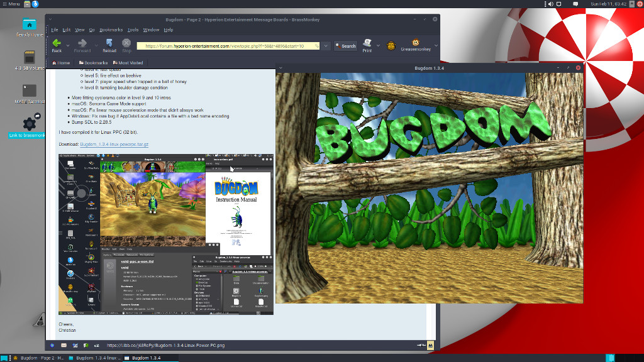The width and height of the screenshot is (644, 362).
Task: Click the composer icon in status bar
Action: [x=75, y=345]
